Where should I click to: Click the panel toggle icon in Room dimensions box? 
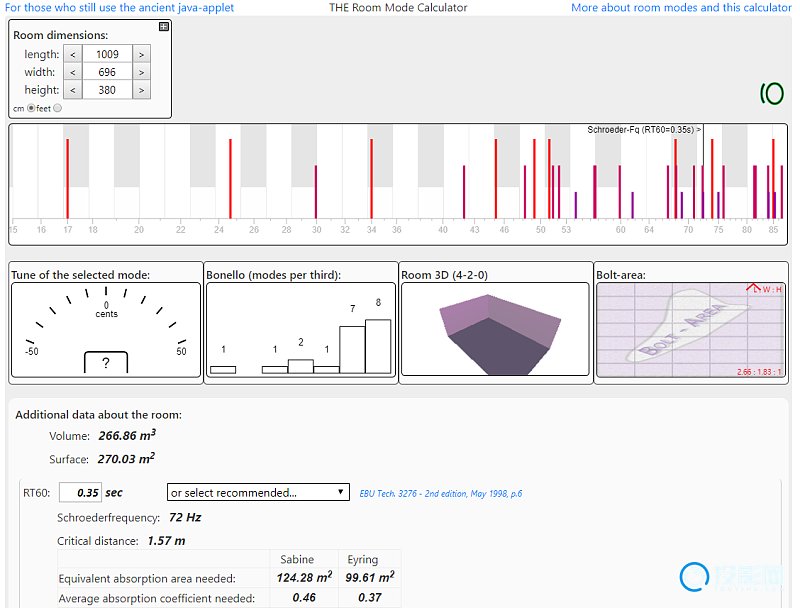click(x=164, y=27)
